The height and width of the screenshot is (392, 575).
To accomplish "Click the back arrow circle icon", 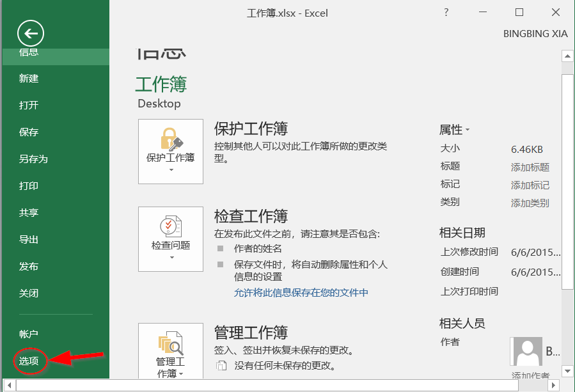I will [x=31, y=34].
